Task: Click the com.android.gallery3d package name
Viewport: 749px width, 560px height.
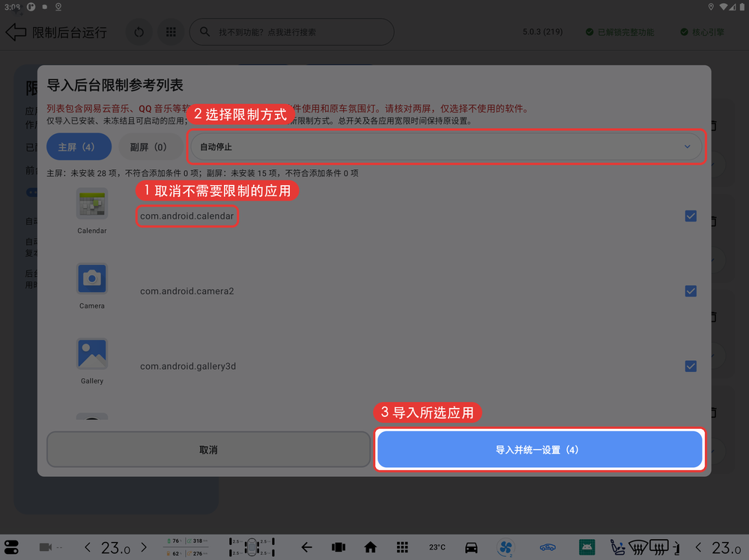Action: 188,366
